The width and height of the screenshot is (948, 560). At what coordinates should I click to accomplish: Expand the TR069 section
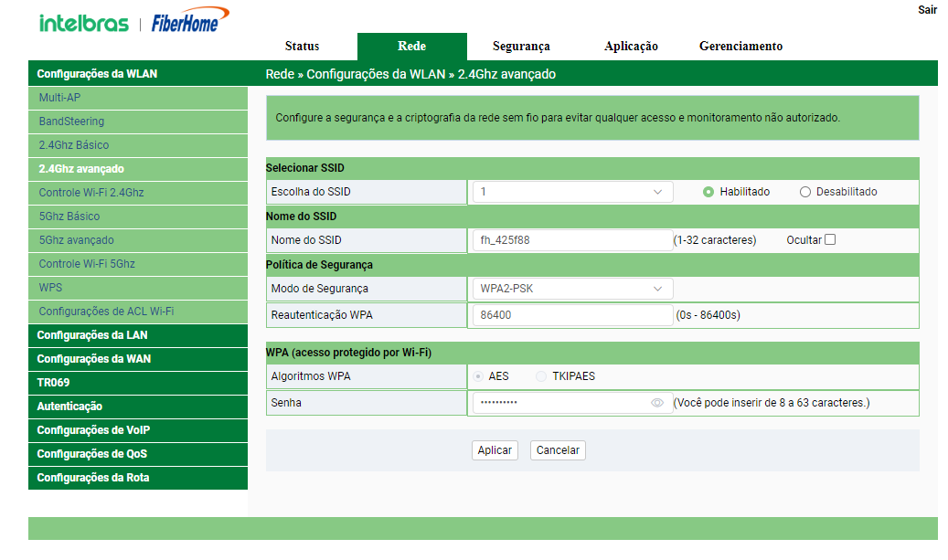[x=138, y=383]
